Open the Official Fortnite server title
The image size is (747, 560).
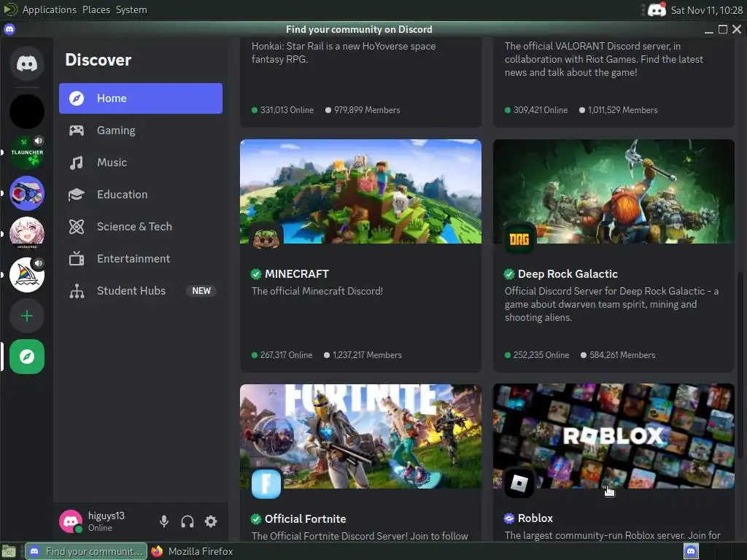[x=306, y=518]
